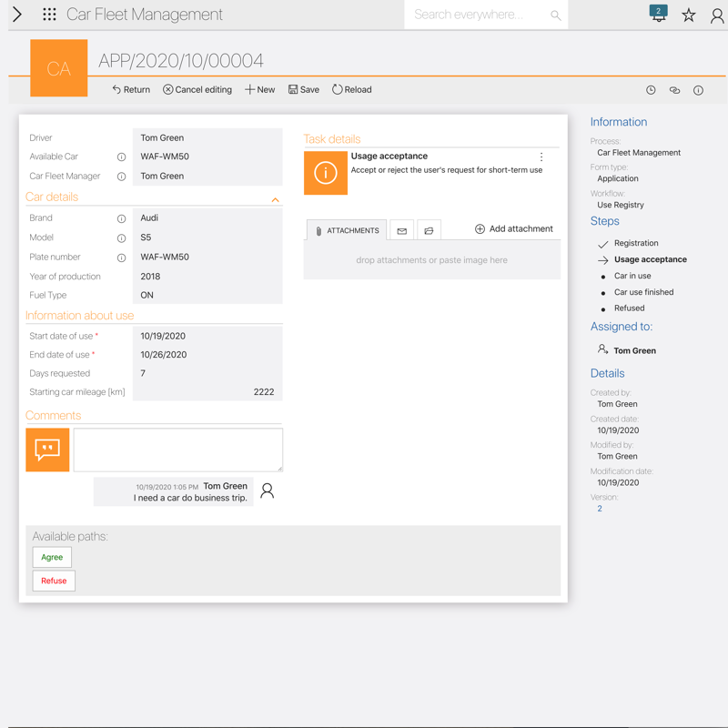
Task: Open the app launcher grid icon
Action: [49, 15]
